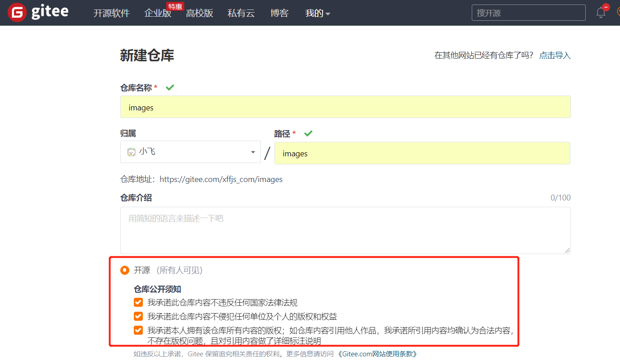This screenshot has width=620, height=364.
Task: Click the 点击导入 link
Action: (x=555, y=55)
